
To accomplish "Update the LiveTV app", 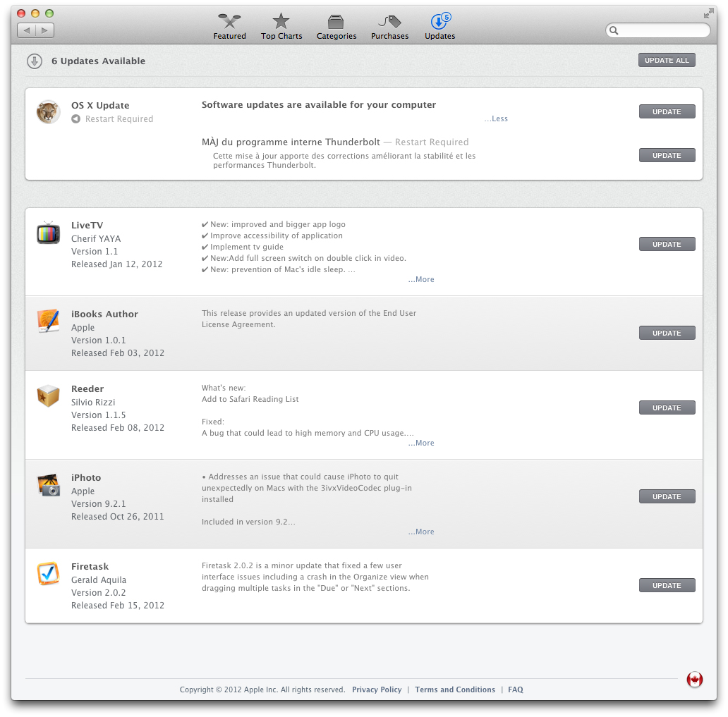I will [667, 244].
